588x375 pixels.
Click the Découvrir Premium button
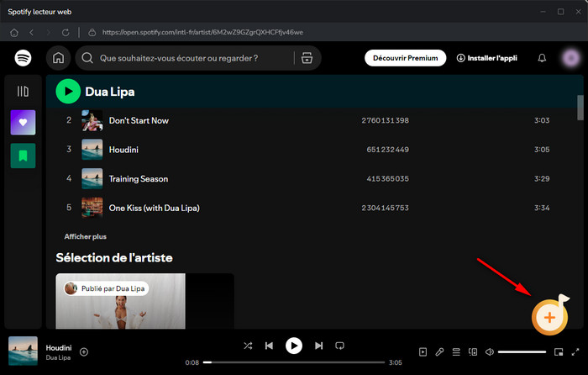[405, 58]
